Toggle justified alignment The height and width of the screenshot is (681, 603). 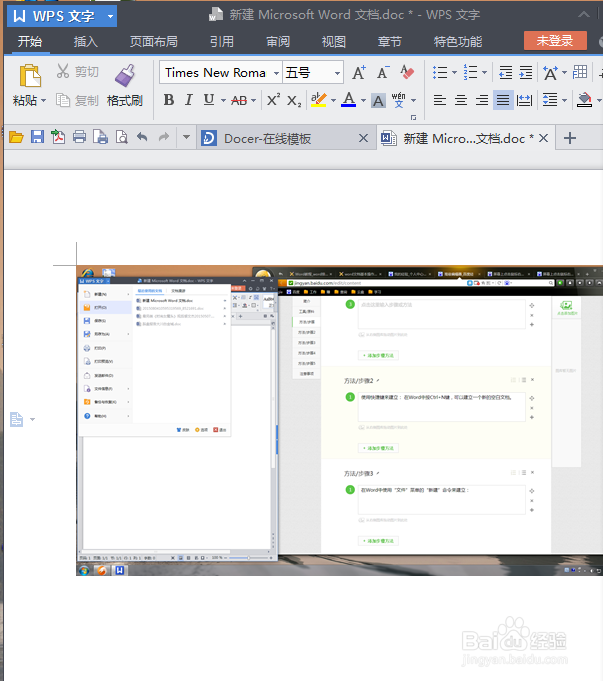coord(503,101)
